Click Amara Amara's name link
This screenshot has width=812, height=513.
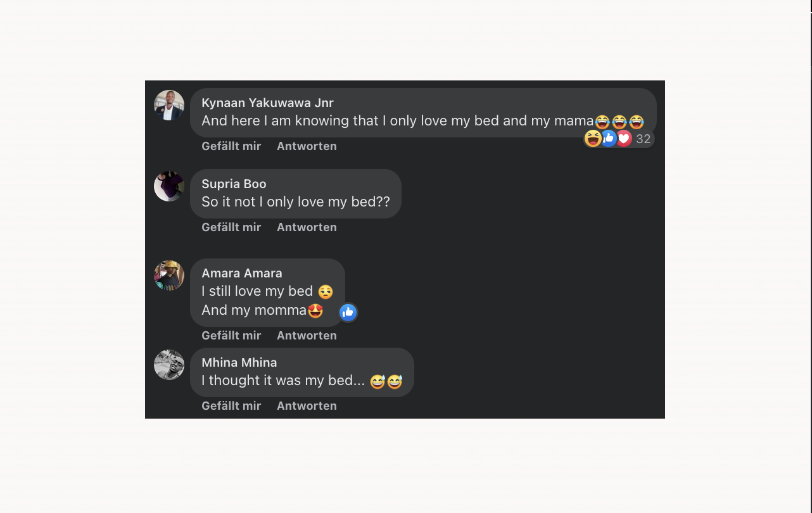pos(241,273)
